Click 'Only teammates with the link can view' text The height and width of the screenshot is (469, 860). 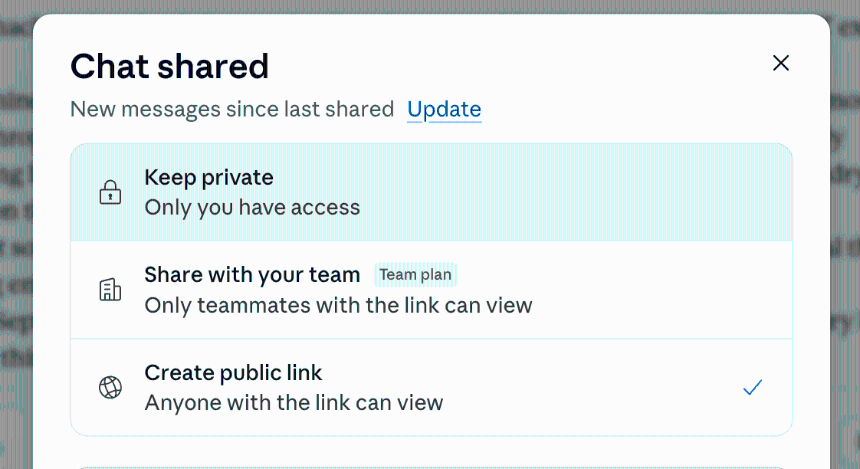[x=338, y=306]
